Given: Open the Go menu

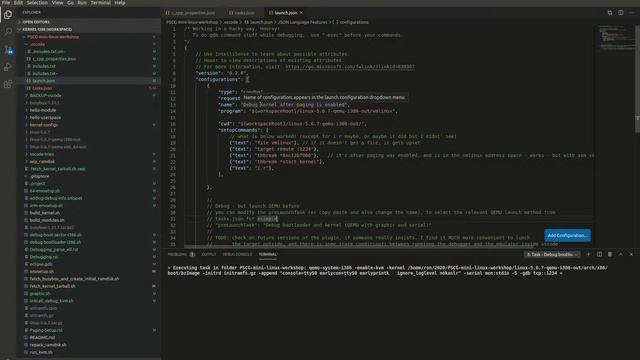Looking at the screenshot, I should coord(70,2).
